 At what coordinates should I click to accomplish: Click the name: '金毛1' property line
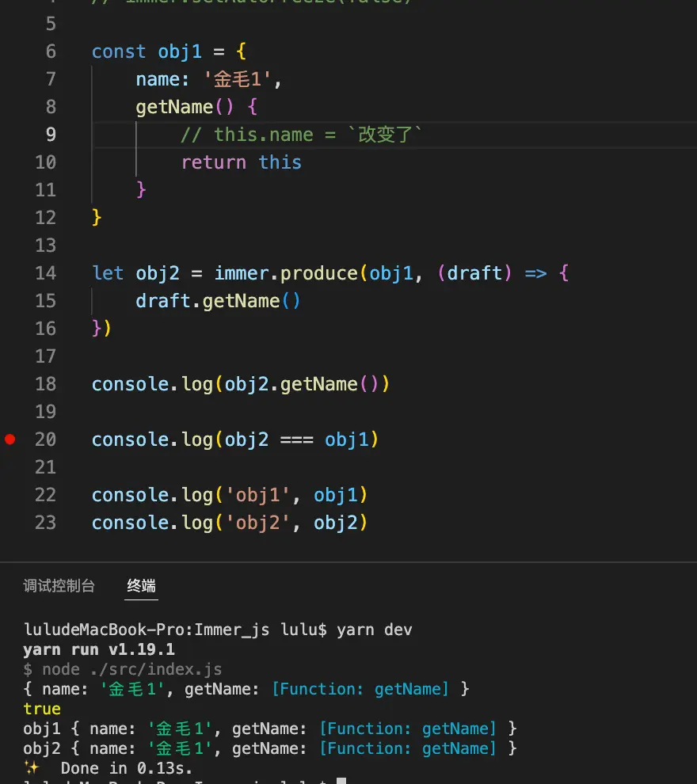point(208,79)
